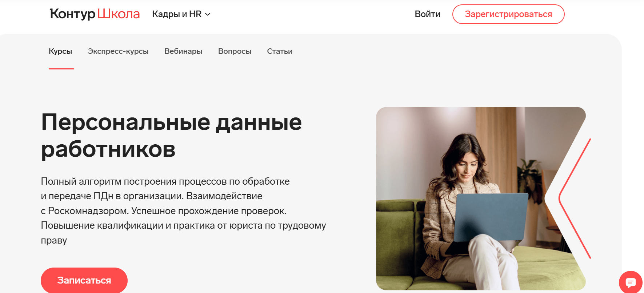Click the red Школа logo word

click(119, 14)
